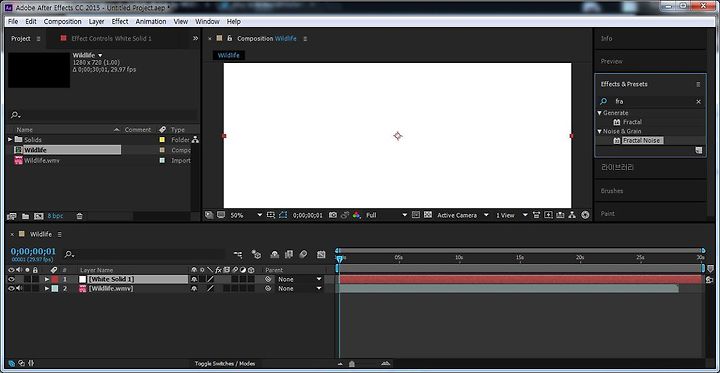This screenshot has height=373, width=720.
Task: Open the Active Camera 3D view dropdown
Action: (463, 215)
